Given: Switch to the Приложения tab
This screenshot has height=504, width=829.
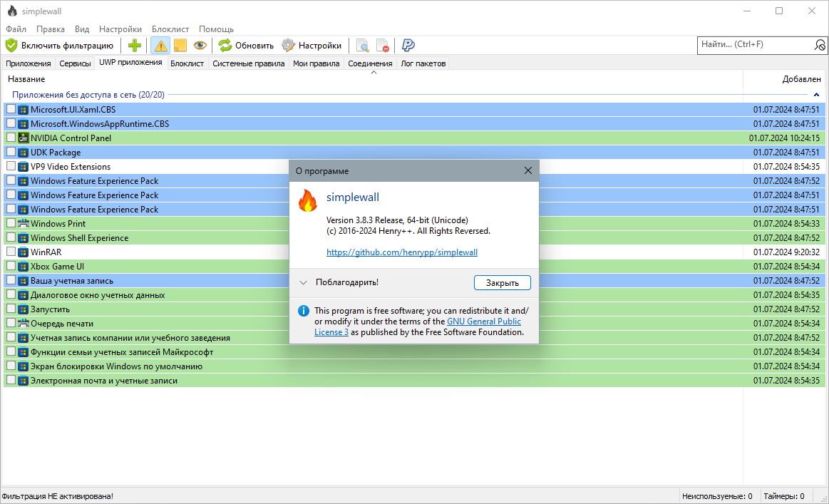Looking at the screenshot, I should 28,63.
